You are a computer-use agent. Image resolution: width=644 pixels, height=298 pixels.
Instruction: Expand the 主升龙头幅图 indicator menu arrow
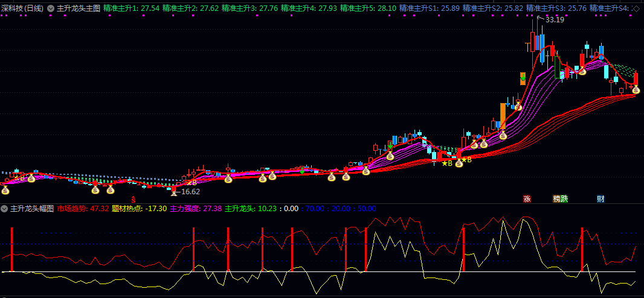pos(5,209)
